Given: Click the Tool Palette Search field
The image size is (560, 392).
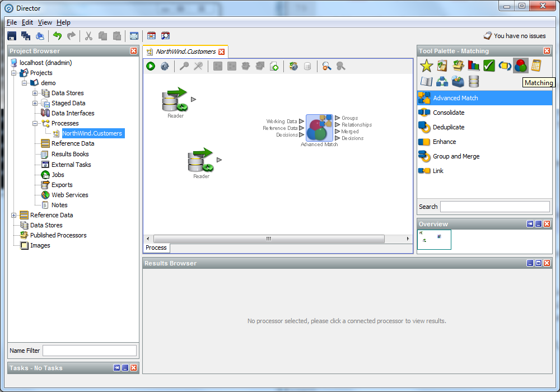Looking at the screenshot, I should [x=495, y=206].
